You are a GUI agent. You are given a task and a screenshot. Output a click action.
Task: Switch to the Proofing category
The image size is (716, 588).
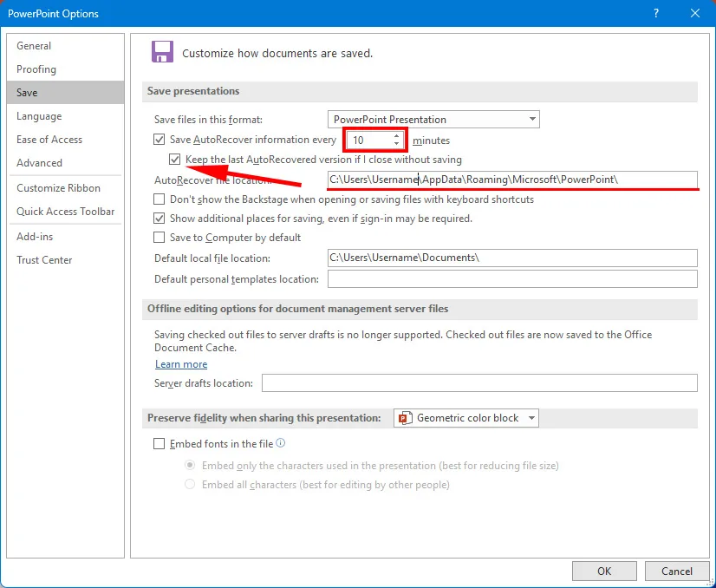pos(65,69)
